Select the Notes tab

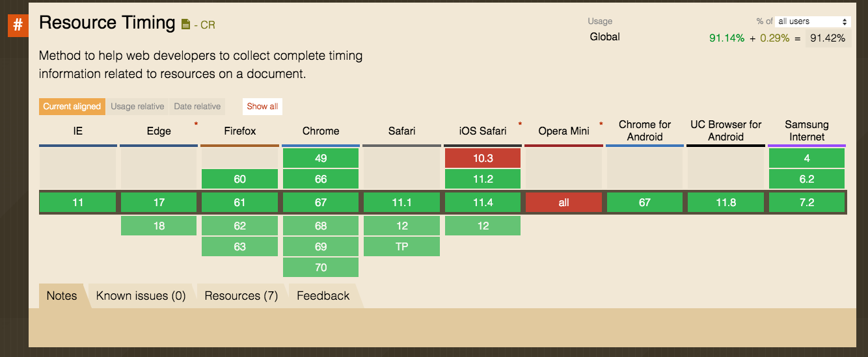62,296
